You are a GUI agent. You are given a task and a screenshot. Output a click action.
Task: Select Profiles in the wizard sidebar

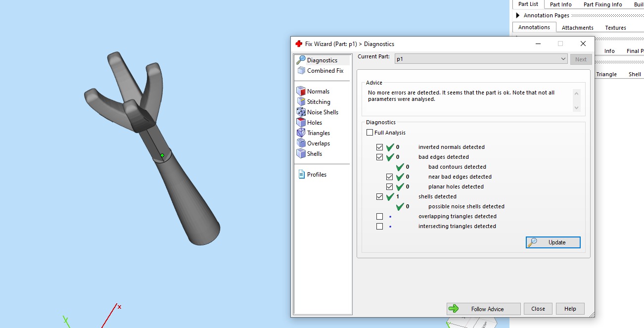pos(317,174)
